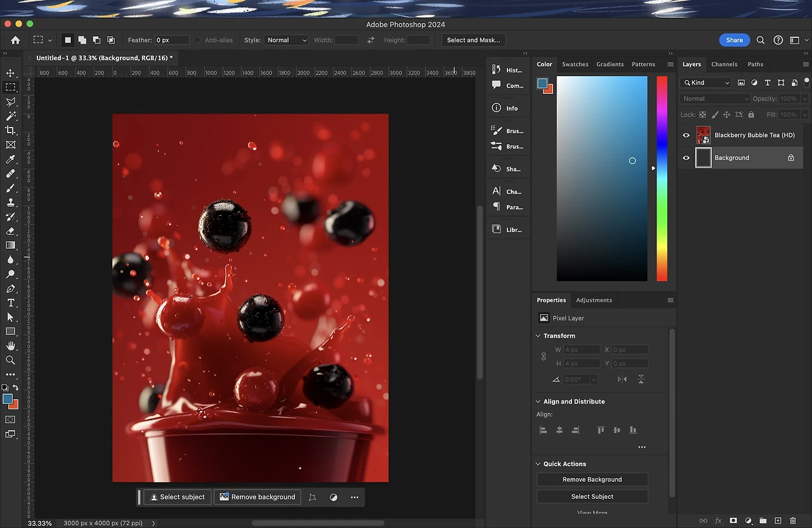
Task: Click the vertical hue spectrum slider
Action: 662,178
